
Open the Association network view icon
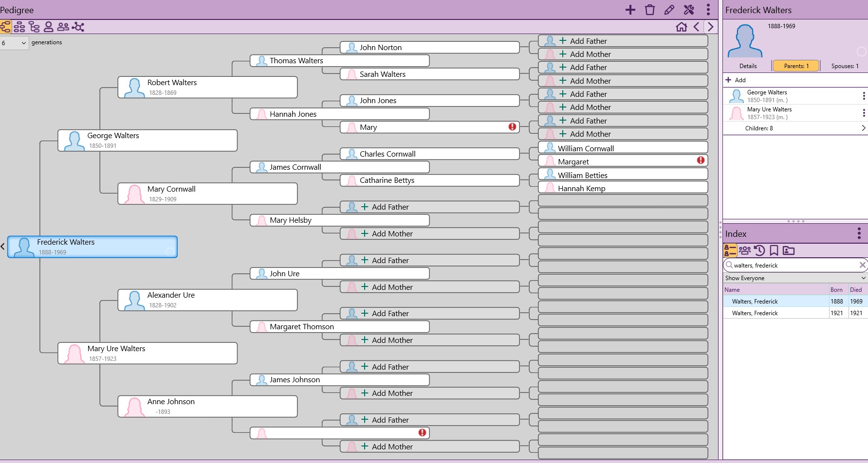click(78, 27)
